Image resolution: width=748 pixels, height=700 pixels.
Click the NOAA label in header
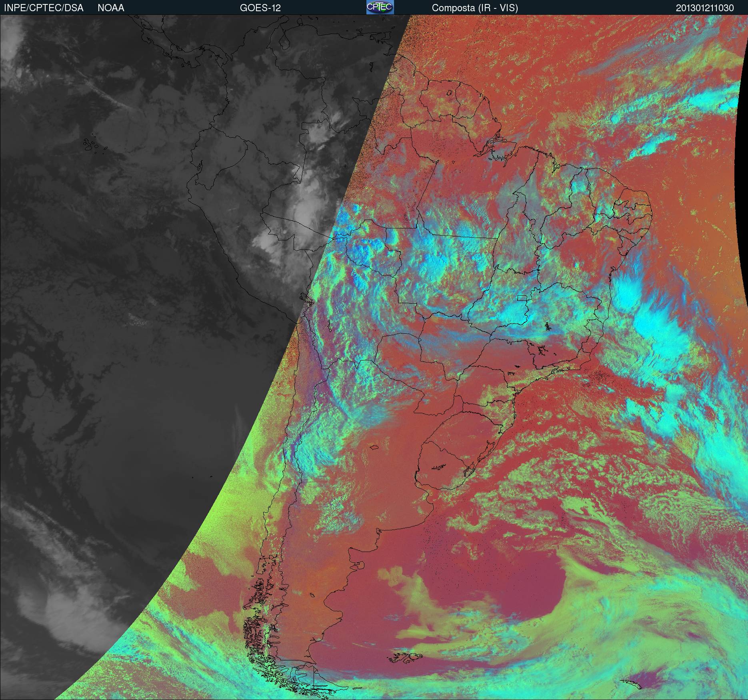pyautogui.click(x=111, y=8)
